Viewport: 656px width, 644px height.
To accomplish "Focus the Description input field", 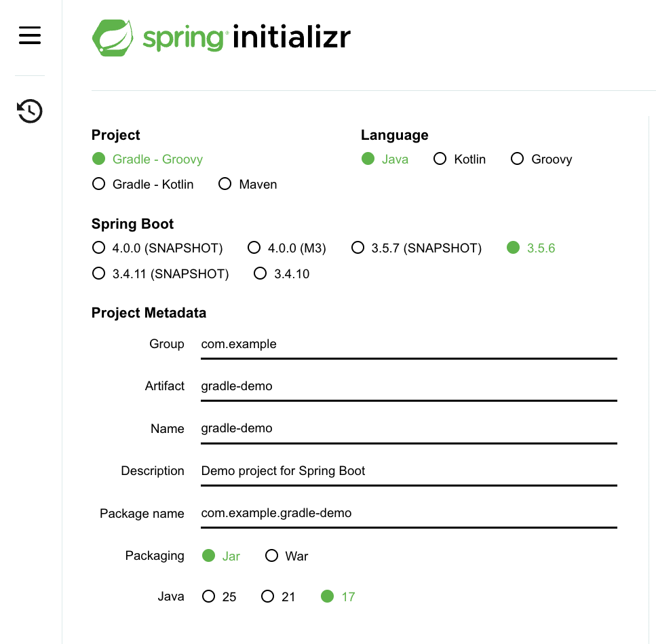I will point(409,471).
